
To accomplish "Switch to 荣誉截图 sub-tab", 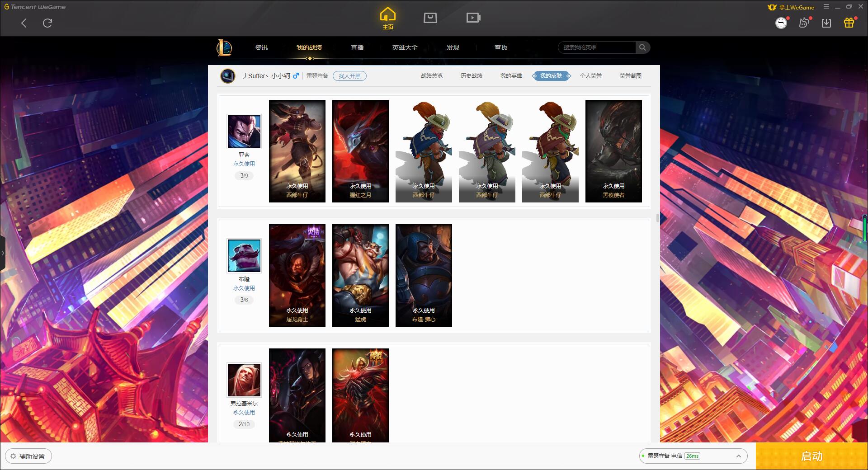I will tap(631, 76).
